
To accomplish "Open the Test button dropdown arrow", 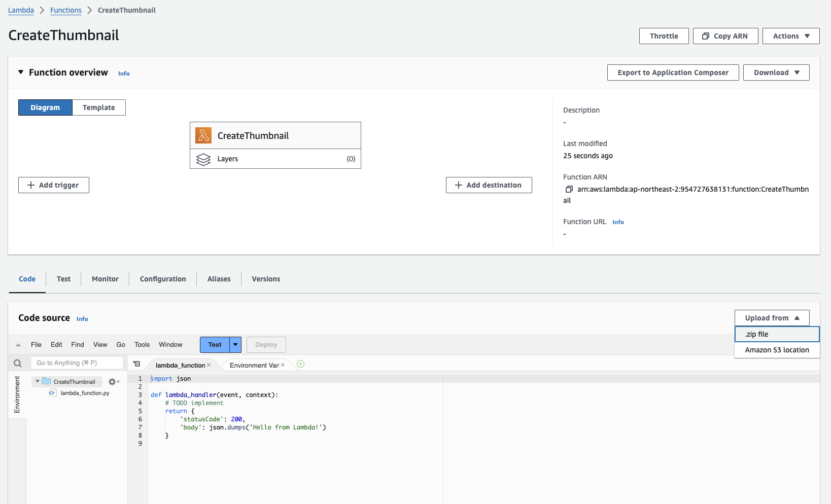I will (235, 345).
